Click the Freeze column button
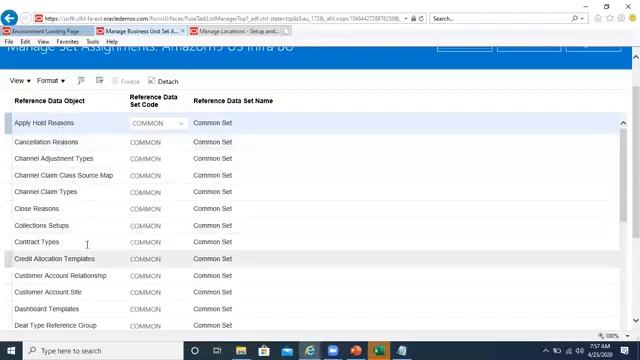Screen dimensions: 640x360 (x=126, y=81)
